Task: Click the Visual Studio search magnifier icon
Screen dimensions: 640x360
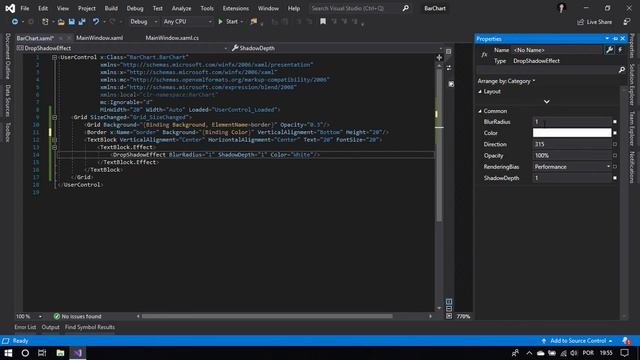Action: point(405,8)
